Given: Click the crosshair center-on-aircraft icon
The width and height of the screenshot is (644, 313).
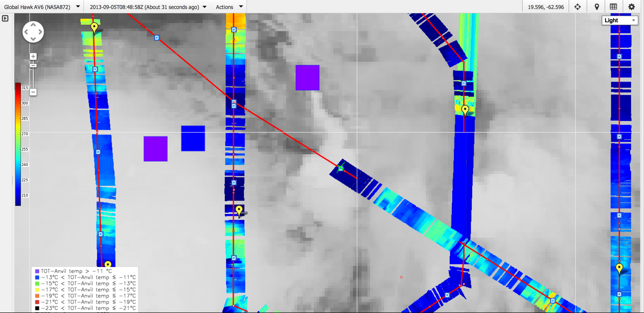Looking at the screenshot, I should coord(577,7).
